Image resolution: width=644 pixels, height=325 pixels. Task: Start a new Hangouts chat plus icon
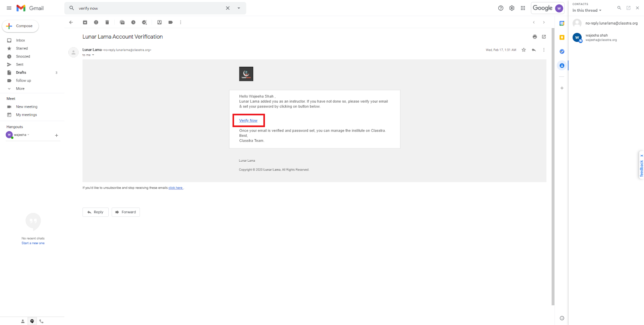click(56, 136)
